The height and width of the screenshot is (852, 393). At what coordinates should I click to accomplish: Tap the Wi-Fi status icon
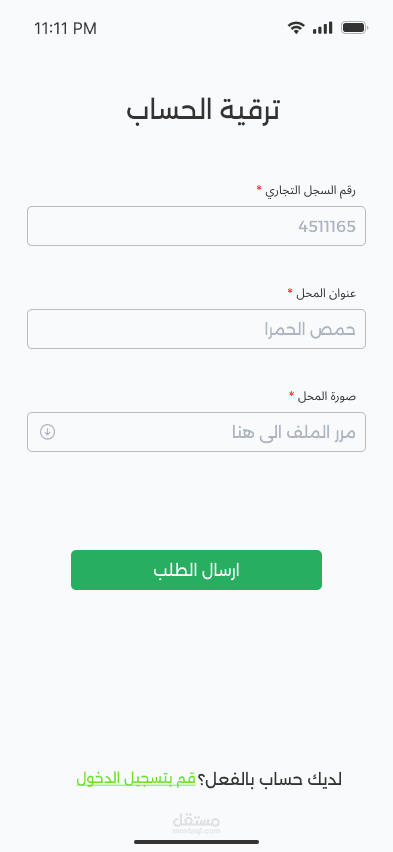coord(296,28)
